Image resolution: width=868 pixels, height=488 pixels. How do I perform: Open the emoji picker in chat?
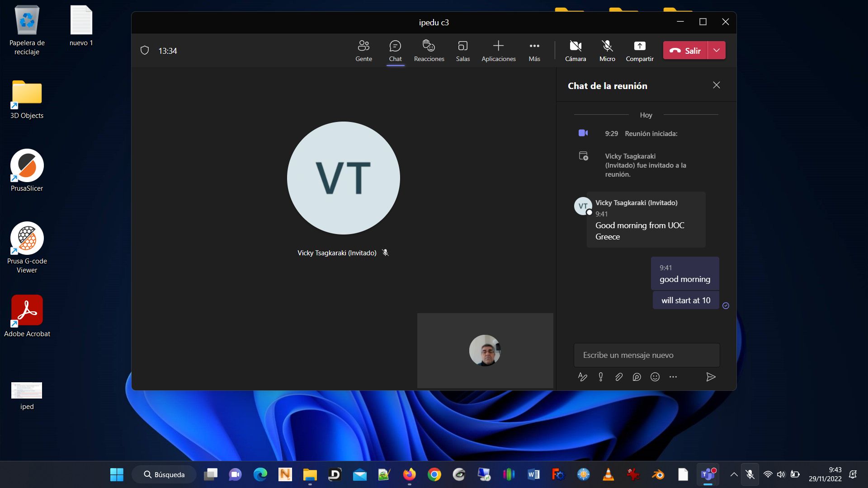[x=655, y=377]
